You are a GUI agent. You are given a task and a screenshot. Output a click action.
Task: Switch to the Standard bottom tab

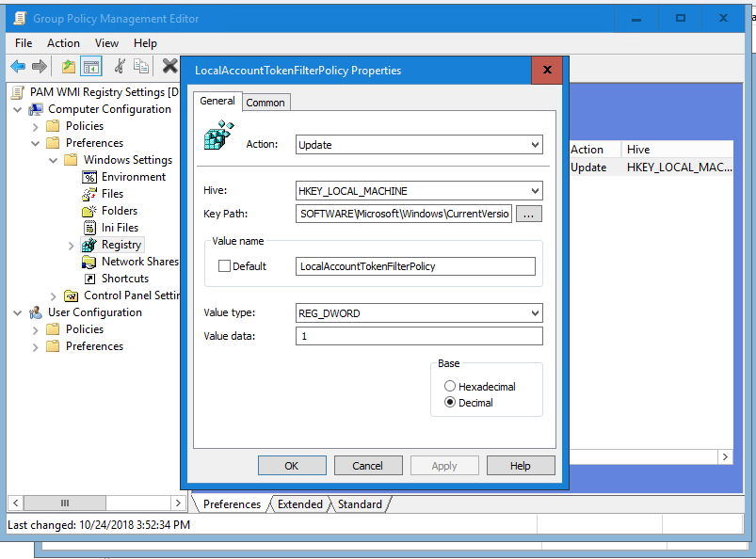click(x=360, y=504)
